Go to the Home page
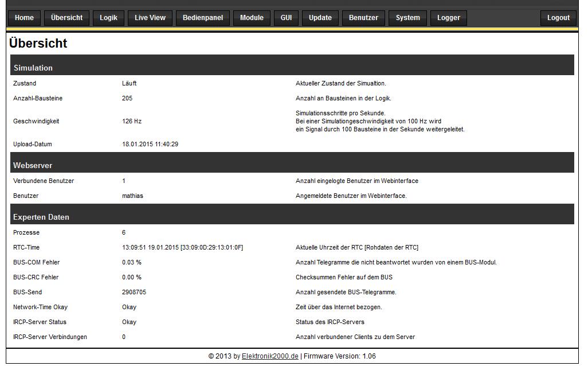Viewport: 588px width, 366px height. [x=24, y=18]
